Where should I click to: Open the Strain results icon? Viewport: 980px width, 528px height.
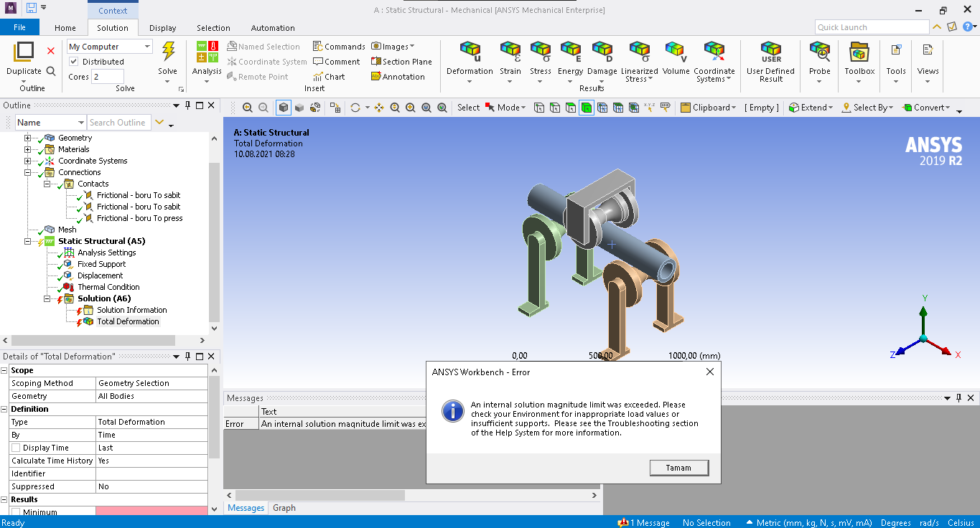[x=510, y=52]
